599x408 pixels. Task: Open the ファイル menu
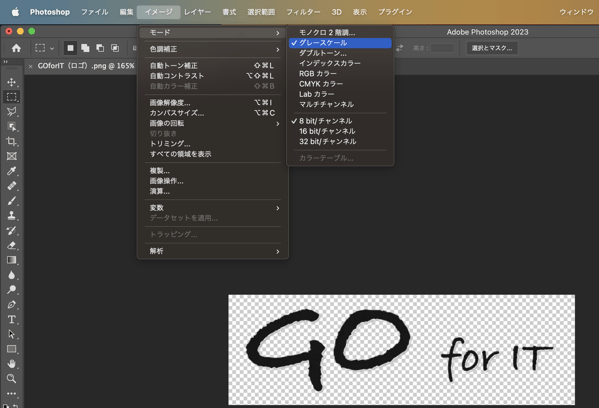[94, 12]
